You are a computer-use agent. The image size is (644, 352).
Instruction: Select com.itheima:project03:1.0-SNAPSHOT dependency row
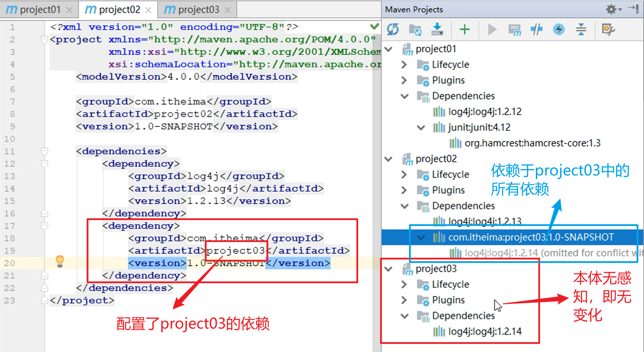(x=512, y=237)
